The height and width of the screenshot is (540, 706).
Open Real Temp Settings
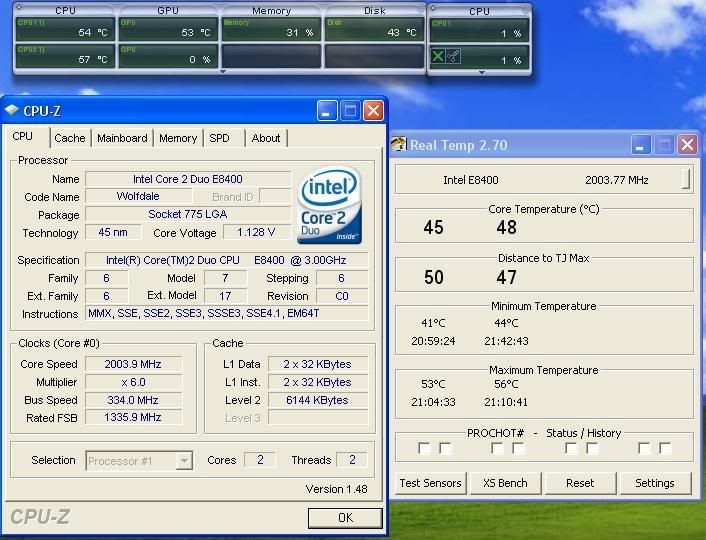655,483
